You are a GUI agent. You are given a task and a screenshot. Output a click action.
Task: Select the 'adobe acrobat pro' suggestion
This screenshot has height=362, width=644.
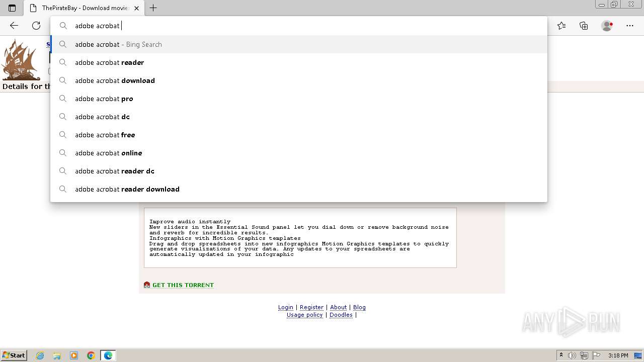pyautogui.click(x=299, y=99)
